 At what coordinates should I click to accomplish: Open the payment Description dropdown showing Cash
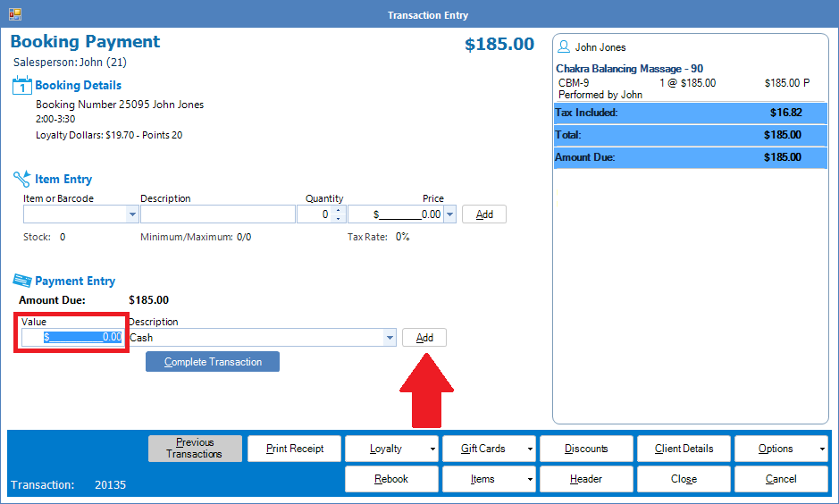point(390,338)
